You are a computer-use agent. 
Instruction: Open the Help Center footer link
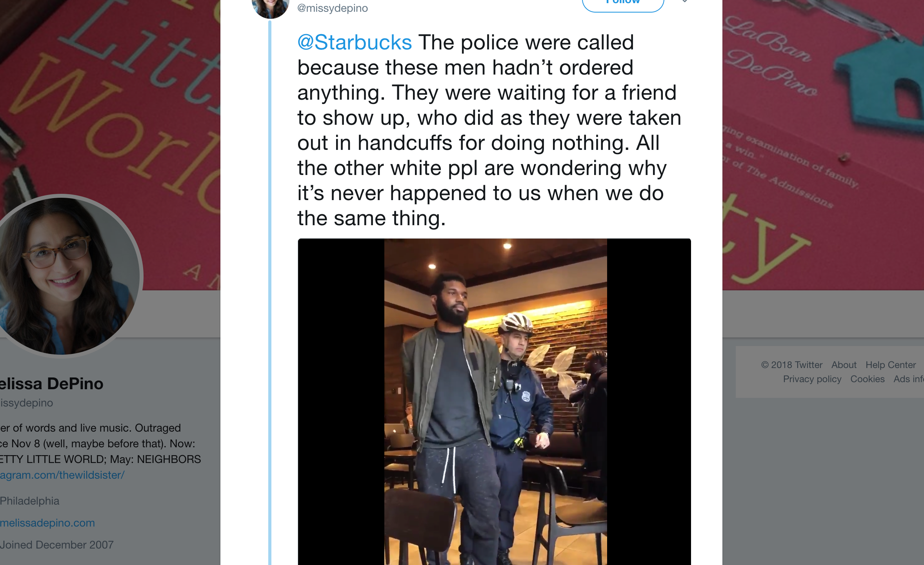[890, 365]
